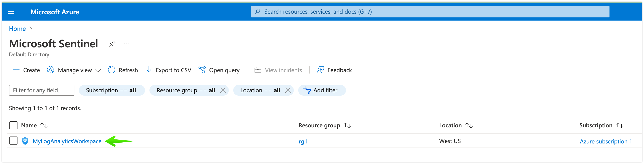
Task: Click the Refresh circular arrow icon
Action: pyautogui.click(x=112, y=70)
